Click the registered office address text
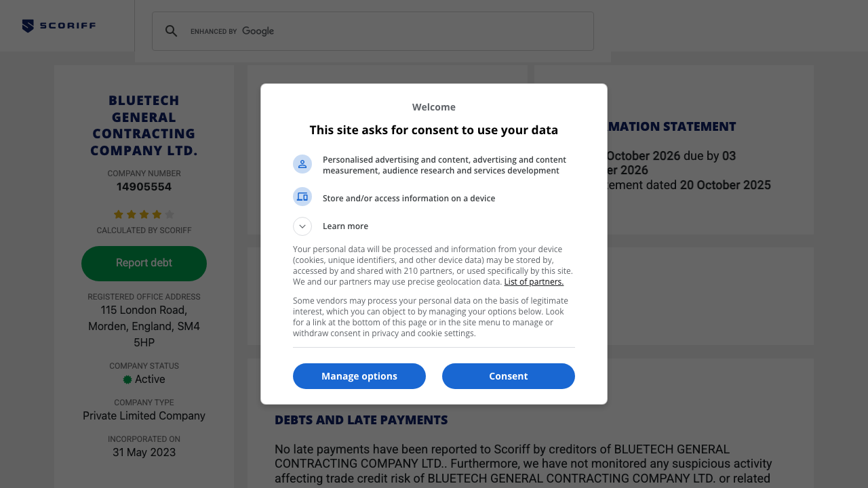868x488 pixels. (144, 327)
